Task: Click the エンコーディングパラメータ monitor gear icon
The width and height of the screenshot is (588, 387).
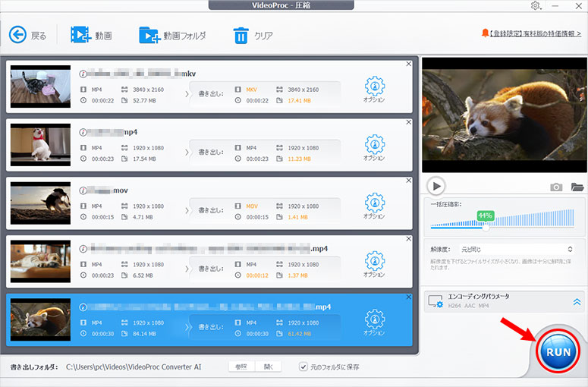Action: 435,301
